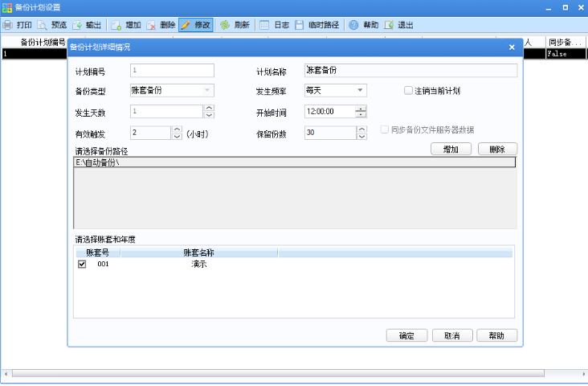Click the Temporary Path (临时路径) toolbar icon
The height and width of the screenshot is (386, 588).
300,25
